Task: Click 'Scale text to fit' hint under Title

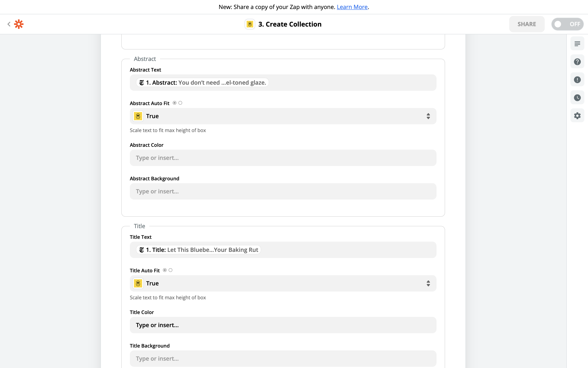Action: [x=168, y=297]
